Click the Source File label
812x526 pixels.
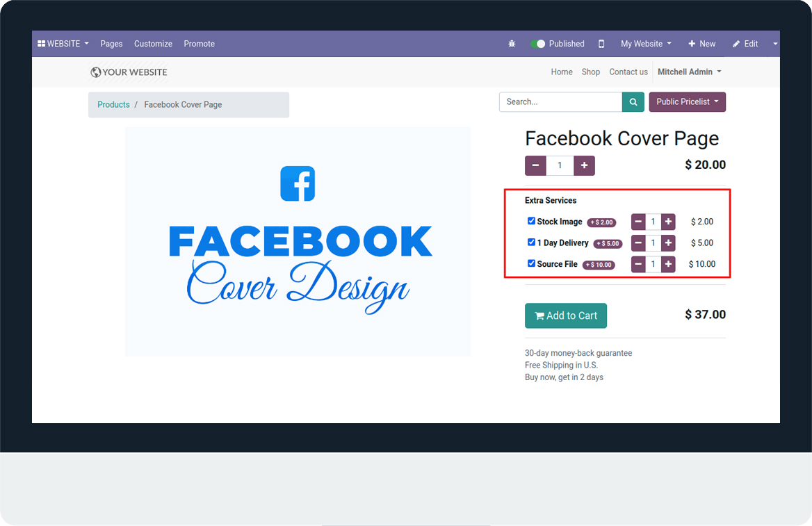point(558,264)
